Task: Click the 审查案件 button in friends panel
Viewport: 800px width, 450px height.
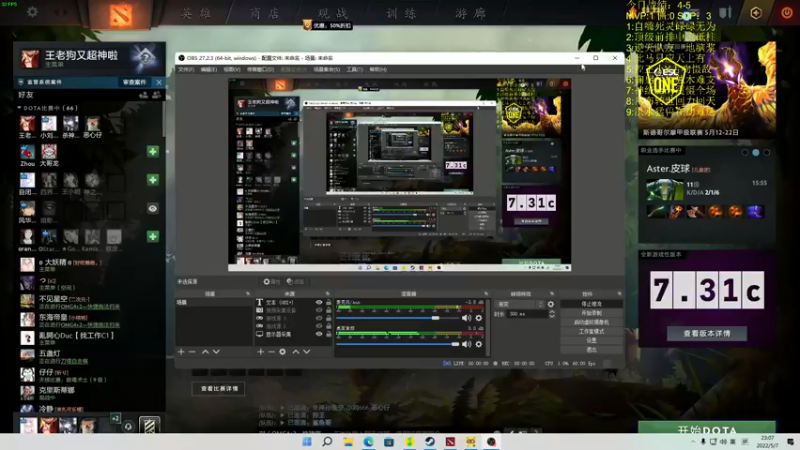Action: [x=135, y=82]
